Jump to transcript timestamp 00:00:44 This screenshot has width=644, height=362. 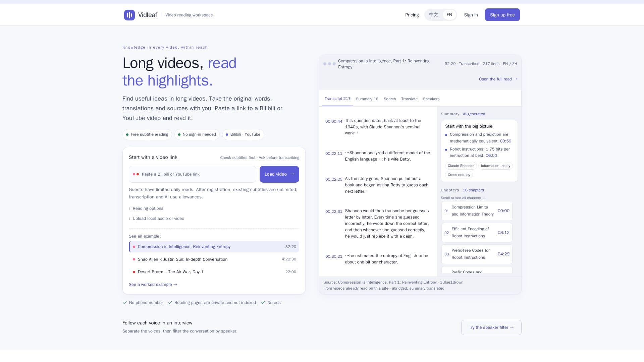click(x=334, y=121)
